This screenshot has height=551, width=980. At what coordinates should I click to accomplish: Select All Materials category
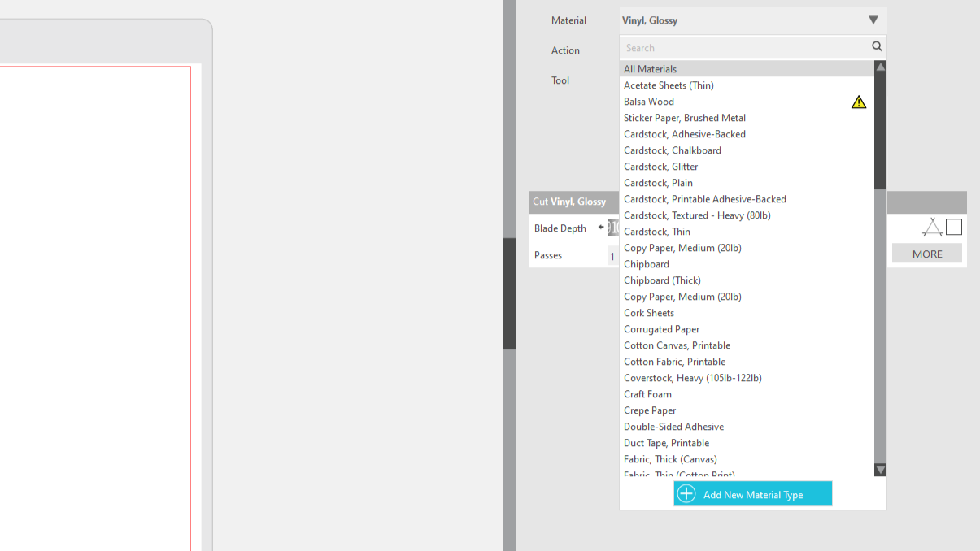click(x=747, y=69)
